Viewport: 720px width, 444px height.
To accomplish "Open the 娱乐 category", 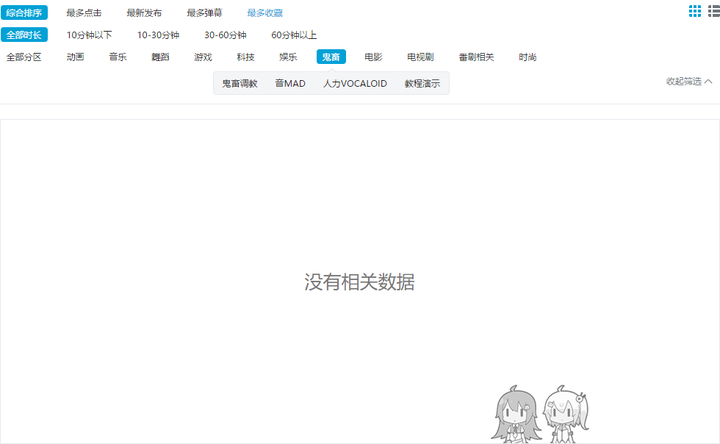I will [288, 57].
